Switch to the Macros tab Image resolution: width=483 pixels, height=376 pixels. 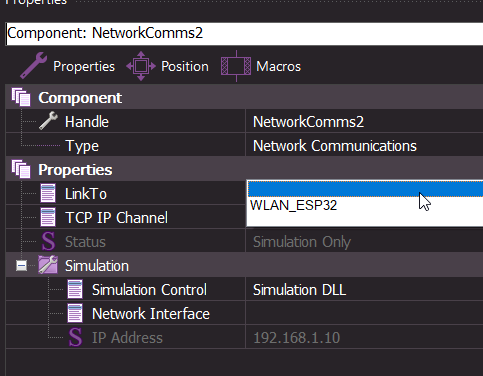279,66
